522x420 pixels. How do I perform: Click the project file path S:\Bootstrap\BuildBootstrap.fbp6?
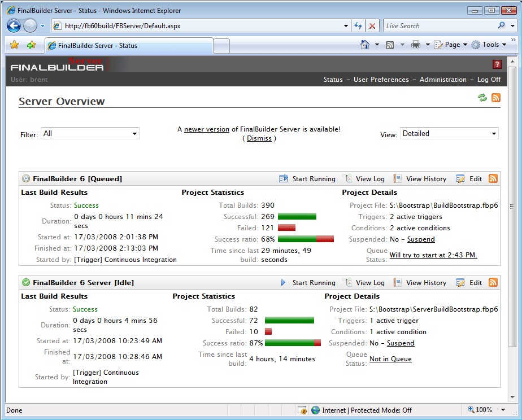click(444, 205)
